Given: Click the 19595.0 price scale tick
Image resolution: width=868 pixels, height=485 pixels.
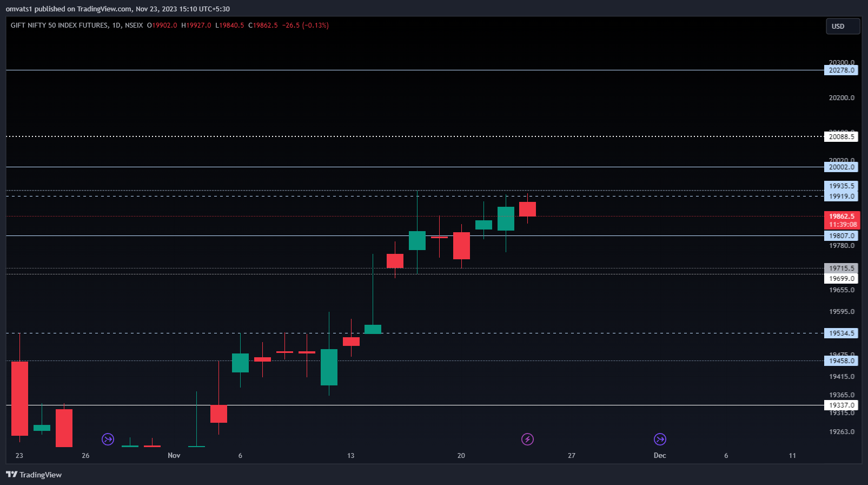Looking at the screenshot, I should pos(842,312).
